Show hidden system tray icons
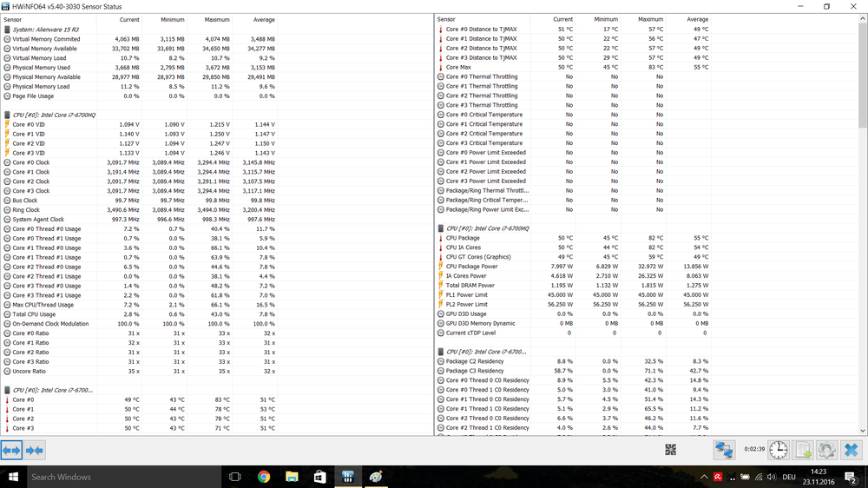Image resolution: width=868 pixels, height=488 pixels. (x=703, y=477)
